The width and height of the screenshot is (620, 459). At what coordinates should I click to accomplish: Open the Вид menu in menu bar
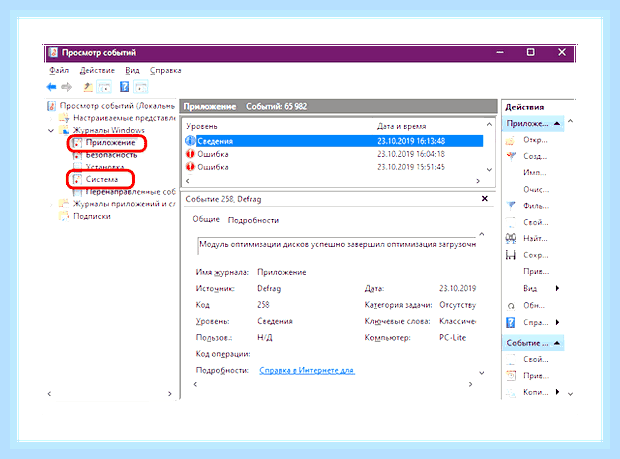click(132, 70)
